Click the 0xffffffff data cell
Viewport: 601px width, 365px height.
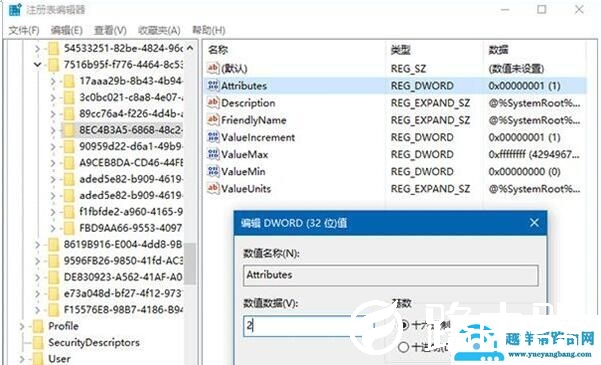pos(534,155)
